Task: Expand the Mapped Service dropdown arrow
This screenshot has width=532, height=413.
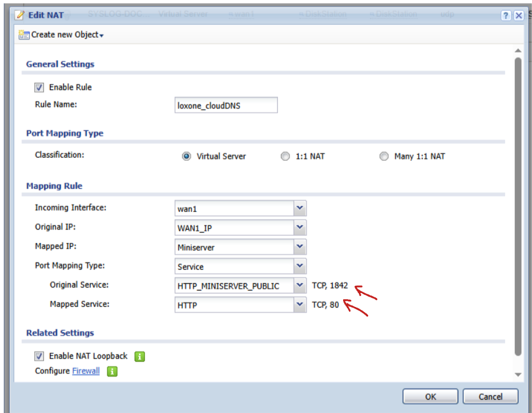Action: tap(300, 305)
